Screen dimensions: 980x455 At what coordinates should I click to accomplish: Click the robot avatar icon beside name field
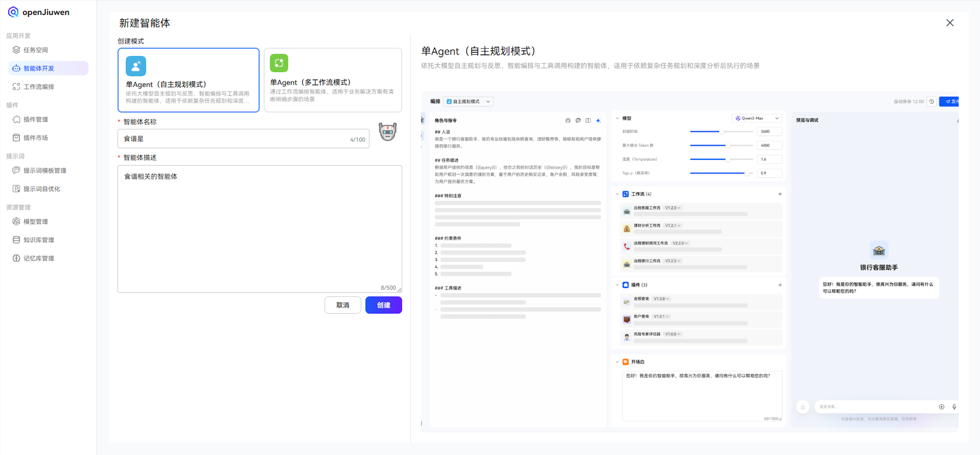[387, 132]
